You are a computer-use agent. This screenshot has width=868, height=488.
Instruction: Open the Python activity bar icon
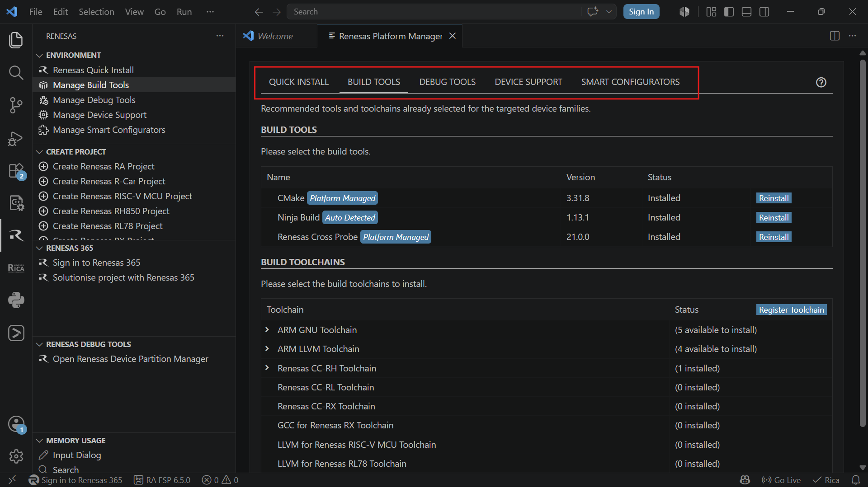[16, 300]
